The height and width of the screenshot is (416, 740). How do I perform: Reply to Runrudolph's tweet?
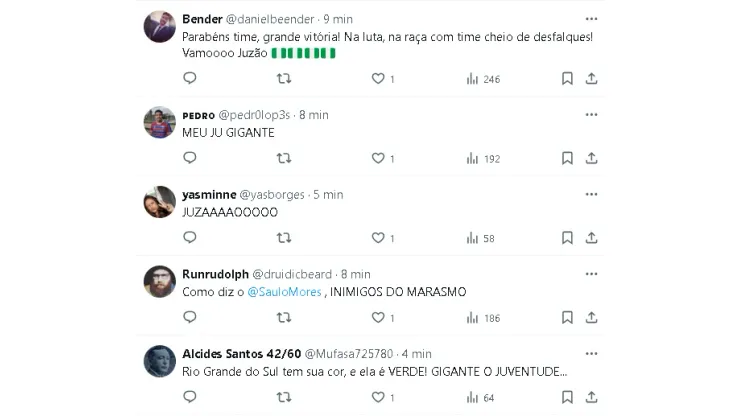coord(190,318)
